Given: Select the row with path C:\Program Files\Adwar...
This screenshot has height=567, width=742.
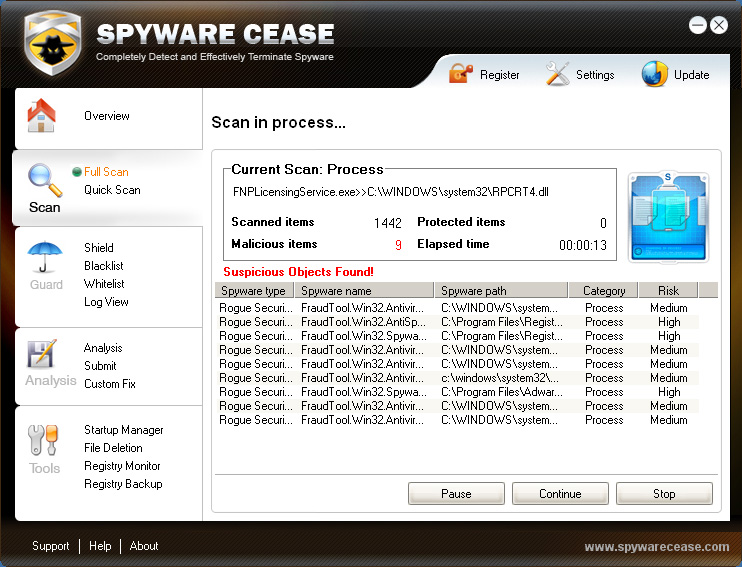Looking at the screenshot, I should coord(457,392).
